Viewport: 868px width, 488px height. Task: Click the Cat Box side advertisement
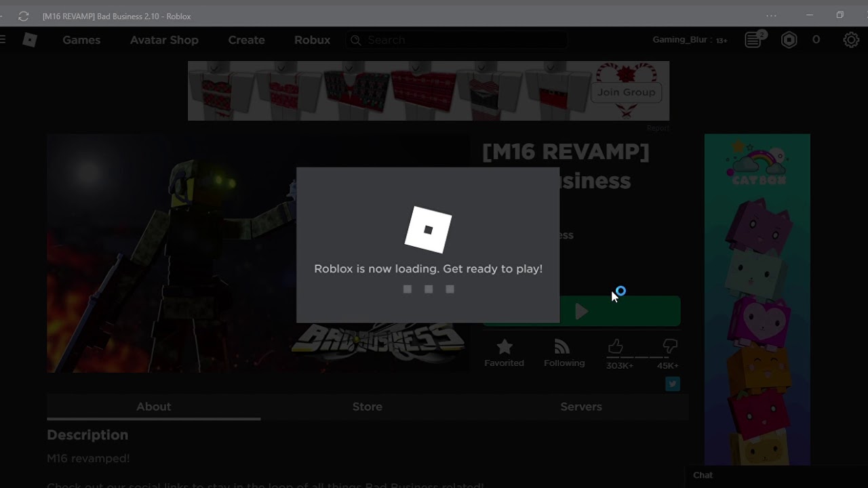(757, 300)
